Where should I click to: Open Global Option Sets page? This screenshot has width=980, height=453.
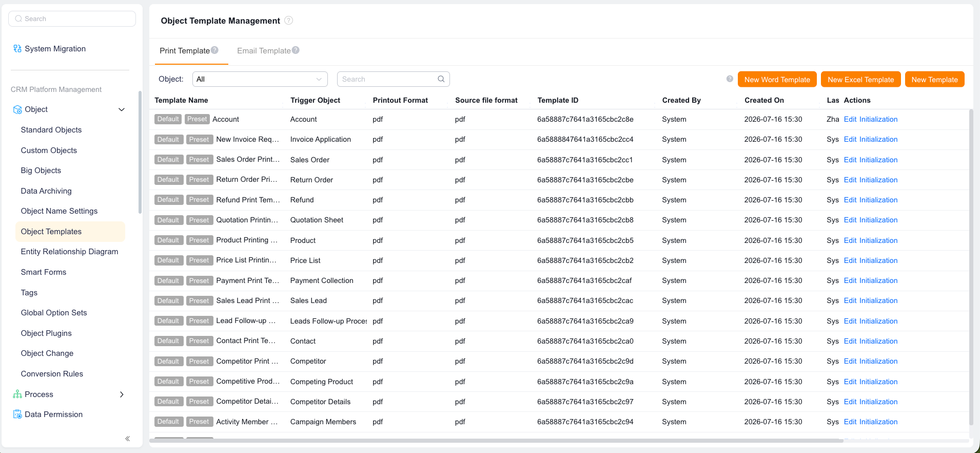(x=54, y=313)
